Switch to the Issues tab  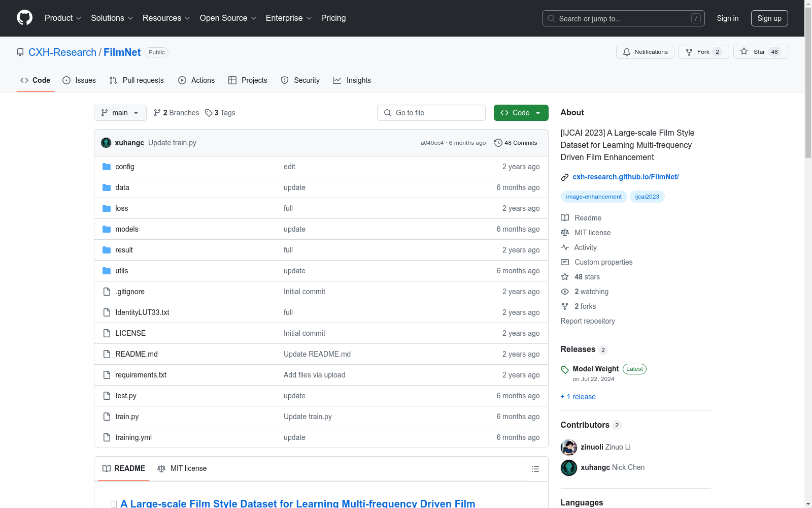pyautogui.click(x=79, y=80)
